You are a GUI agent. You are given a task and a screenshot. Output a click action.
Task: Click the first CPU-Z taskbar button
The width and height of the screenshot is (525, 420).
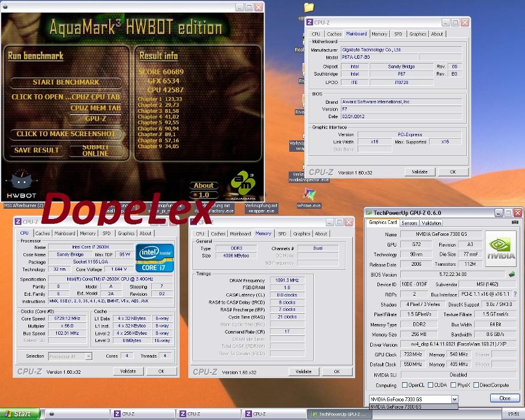[143, 415]
